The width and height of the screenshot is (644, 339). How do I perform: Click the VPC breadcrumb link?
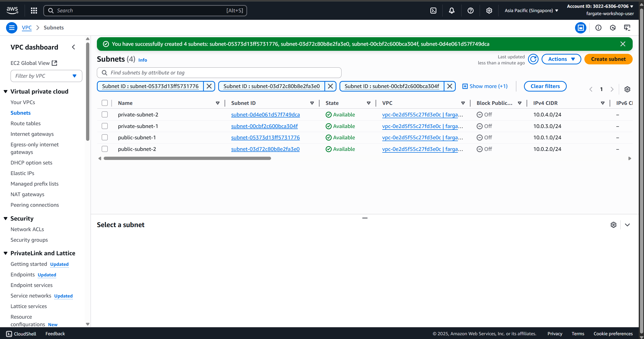tap(27, 28)
